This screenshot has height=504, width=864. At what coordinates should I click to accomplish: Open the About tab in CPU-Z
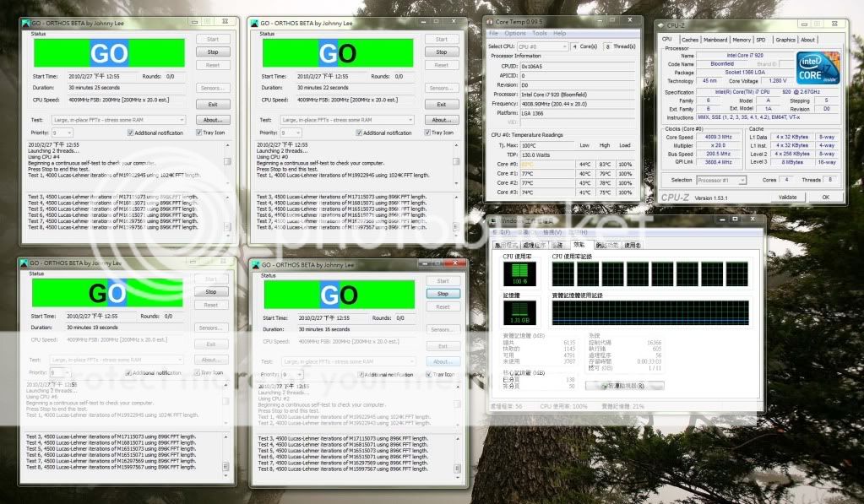click(807, 40)
